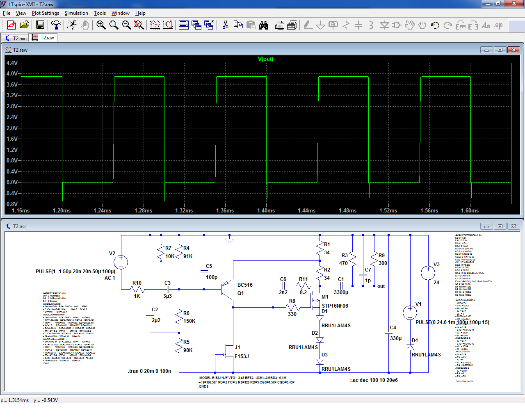Click the 4.0V vertical axis label
The image size is (525, 420).
[x=12, y=73]
